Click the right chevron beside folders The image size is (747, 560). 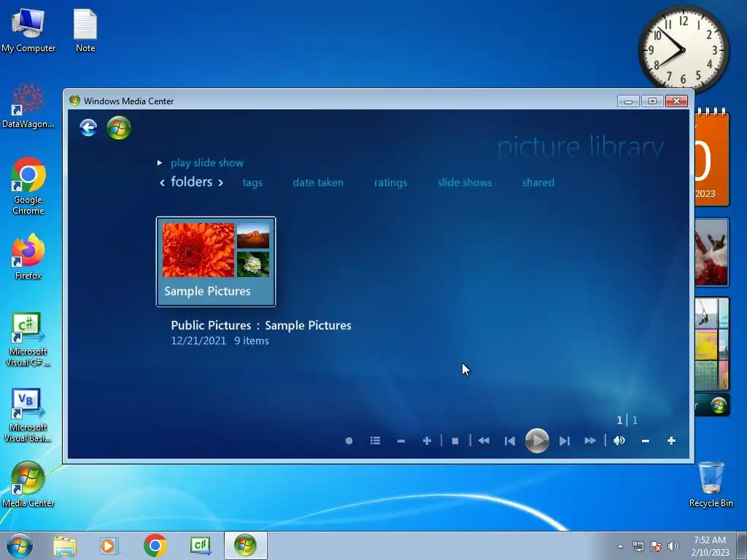point(220,182)
